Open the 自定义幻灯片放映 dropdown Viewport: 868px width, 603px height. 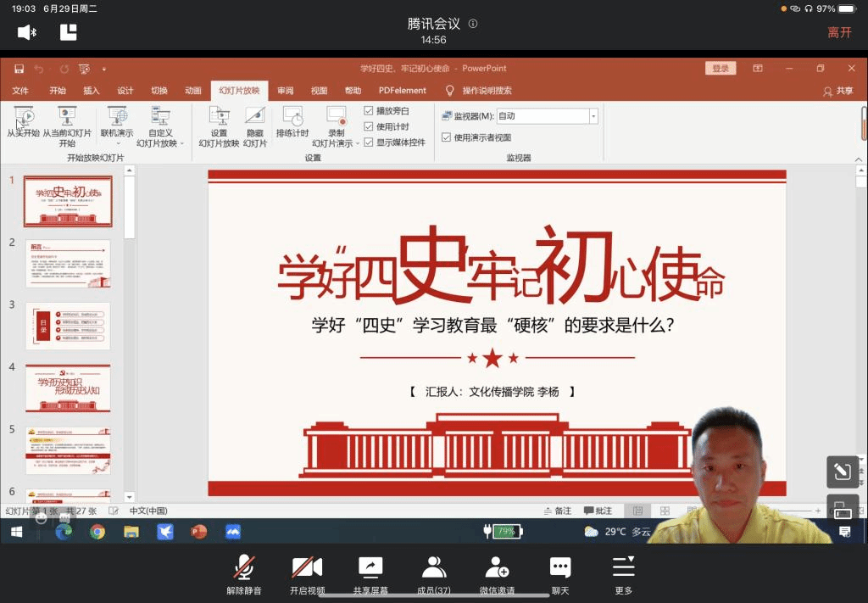tap(160, 143)
